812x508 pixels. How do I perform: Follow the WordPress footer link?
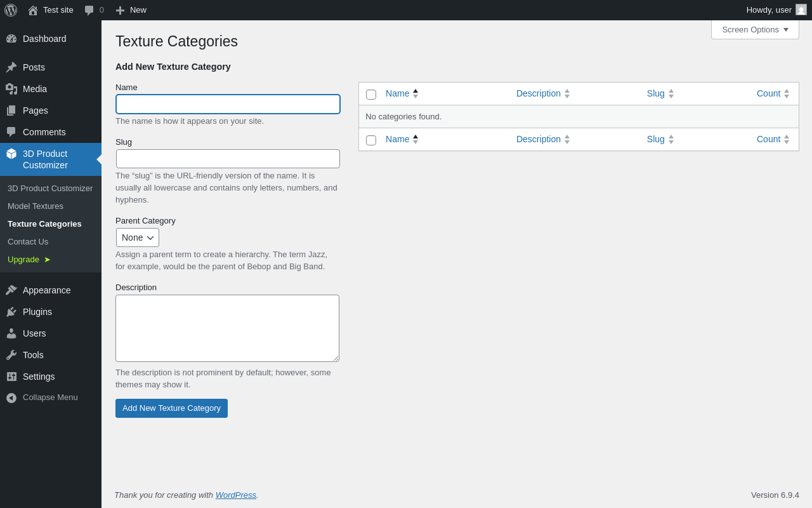pos(235,495)
